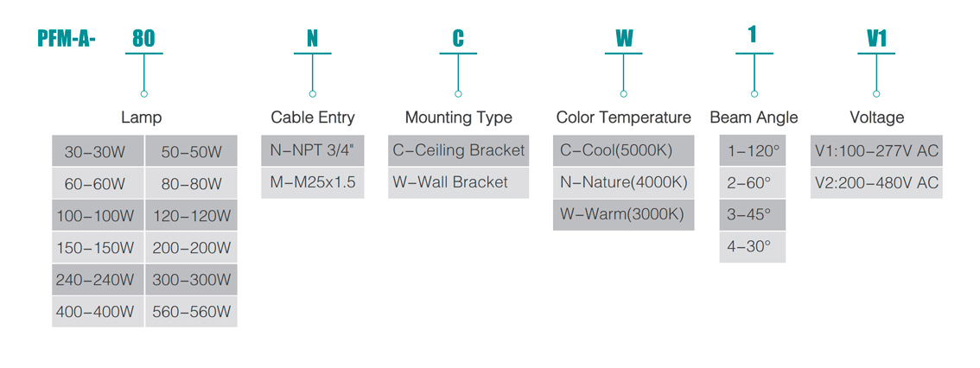
Task: Select 1-120° beam angle
Action: (753, 151)
